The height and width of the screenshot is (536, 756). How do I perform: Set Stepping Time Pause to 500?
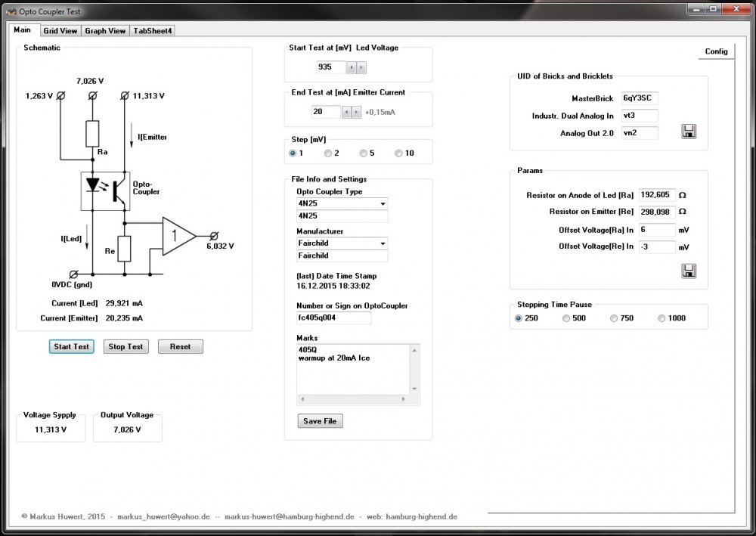click(566, 318)
